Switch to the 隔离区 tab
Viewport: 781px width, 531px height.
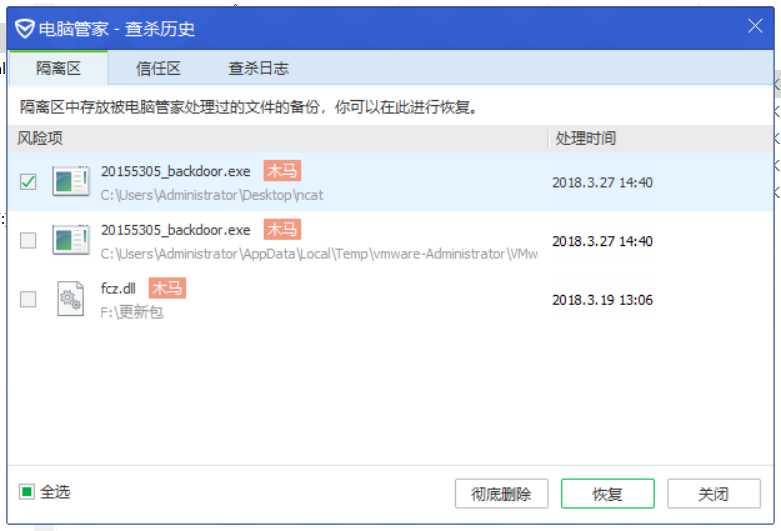coord(58,68)
